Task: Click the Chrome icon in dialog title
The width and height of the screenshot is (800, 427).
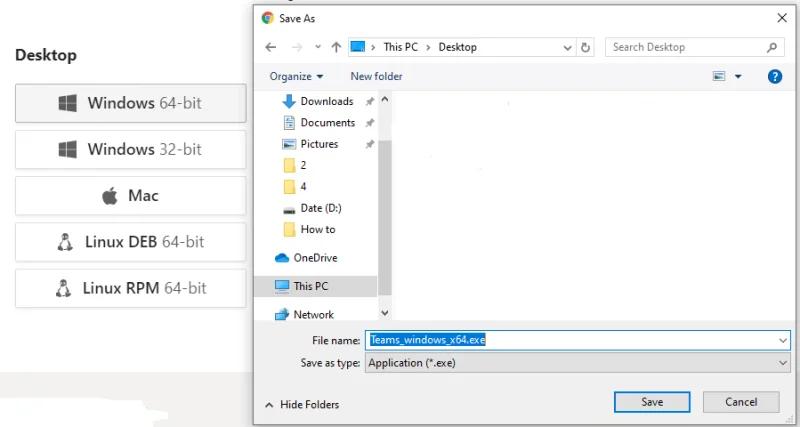Action: pyautogui.click(x=267, y=18)
